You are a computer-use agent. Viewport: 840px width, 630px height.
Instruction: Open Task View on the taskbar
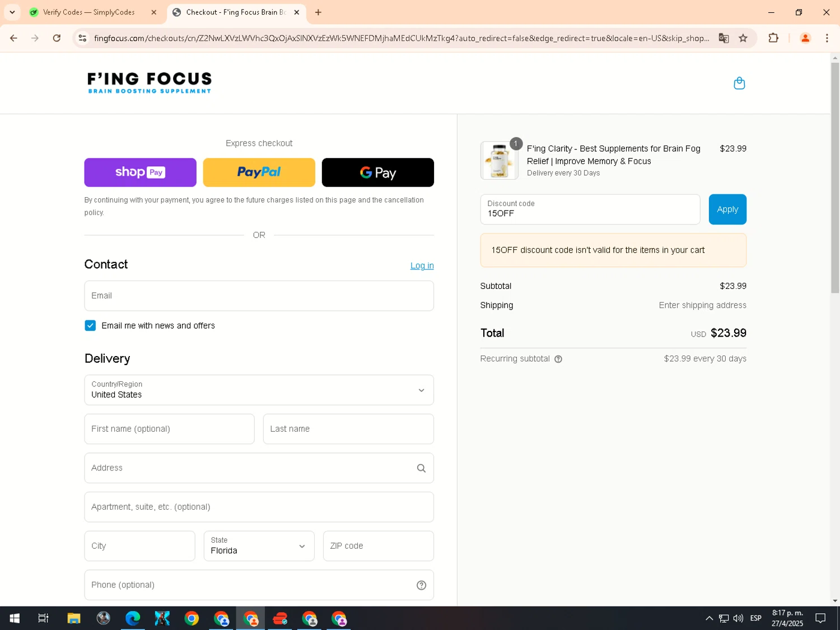(x=43, y=618)
